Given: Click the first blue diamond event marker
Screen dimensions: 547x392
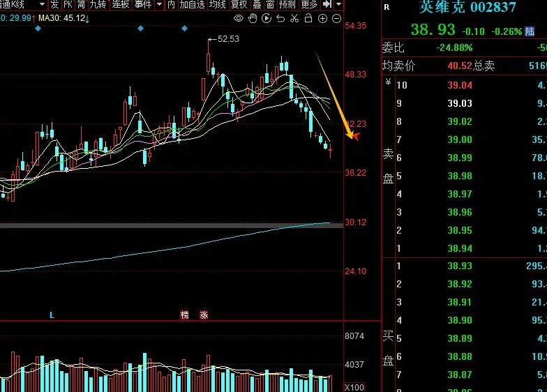Looking at the screenshot, I should coord(38,29).
